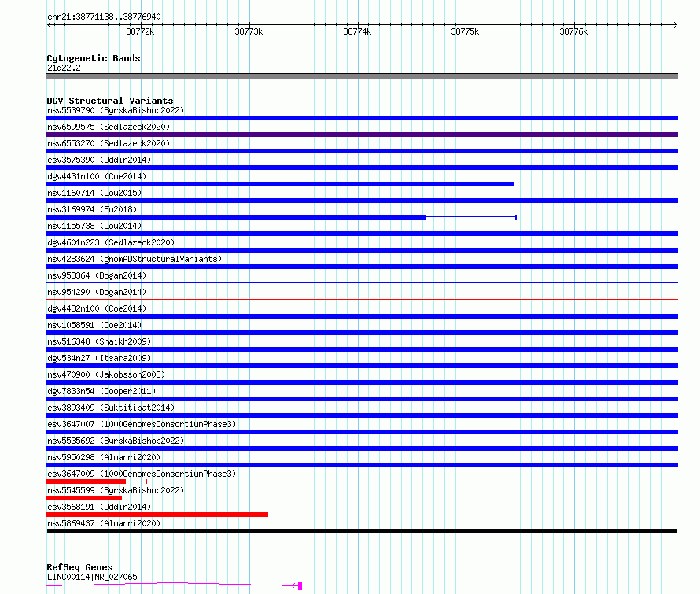Click the 38776k ruler tick label
This screenshot has height=594, width=700.
pyautogui.click(x=573, y=31)
